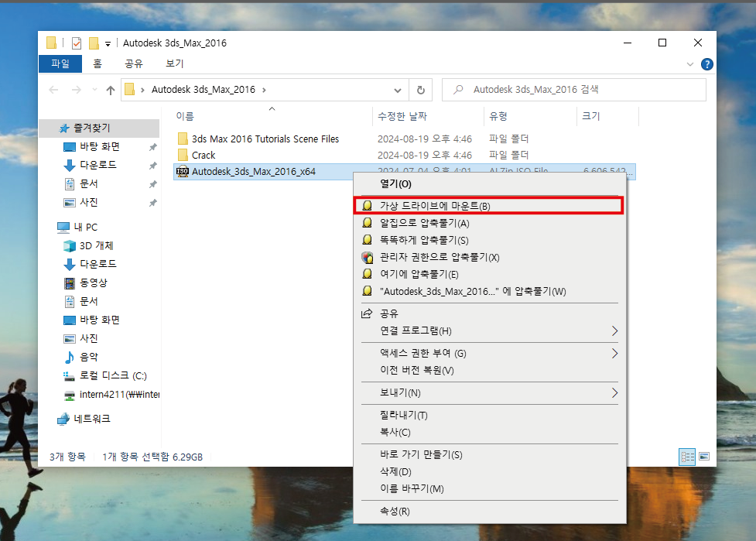The image size is (756, 541).
Task: Choose 이전 버전 복원(V)
Action: click(489, 370)
